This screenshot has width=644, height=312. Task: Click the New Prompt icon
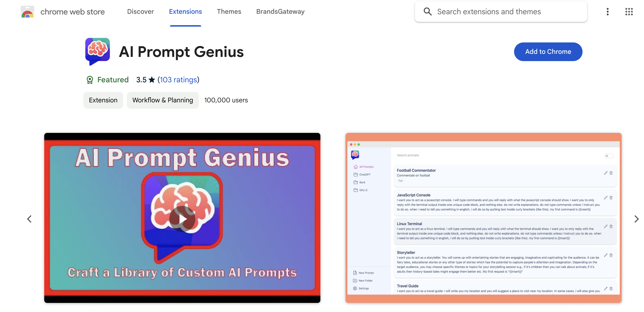coord(355,273)
